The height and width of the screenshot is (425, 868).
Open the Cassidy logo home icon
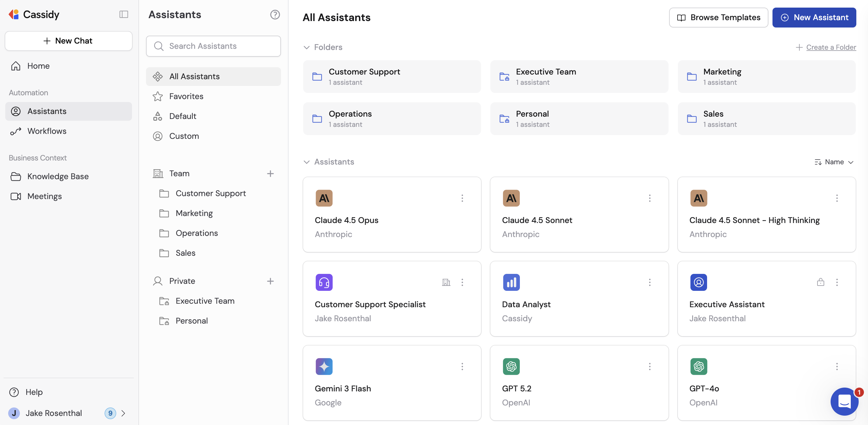click(x=13, y=14)
